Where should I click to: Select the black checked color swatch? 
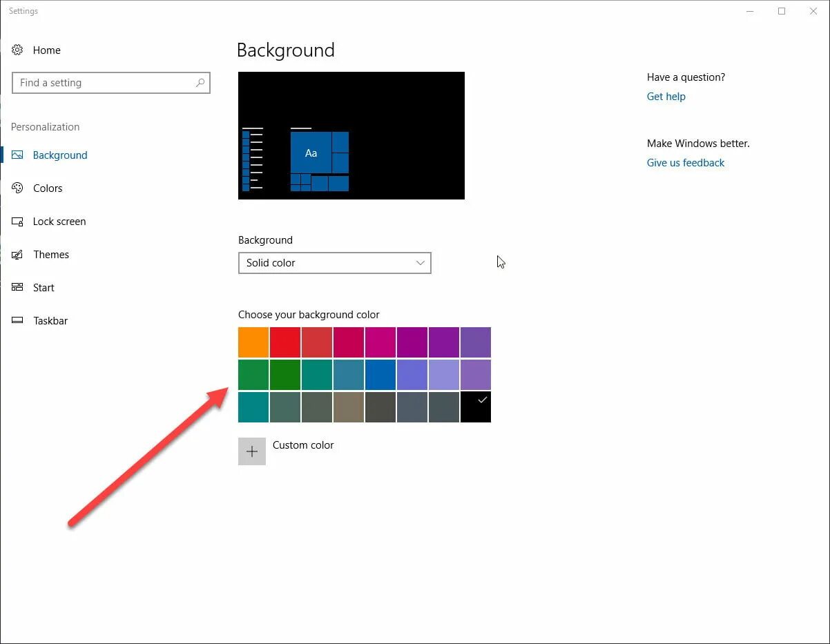[x=476, y=407]
